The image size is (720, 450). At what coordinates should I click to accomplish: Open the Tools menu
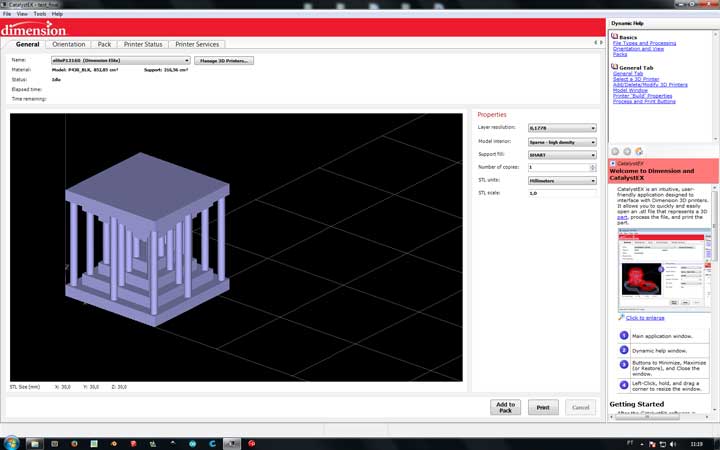pyautogui.click(x=40, y=14)
